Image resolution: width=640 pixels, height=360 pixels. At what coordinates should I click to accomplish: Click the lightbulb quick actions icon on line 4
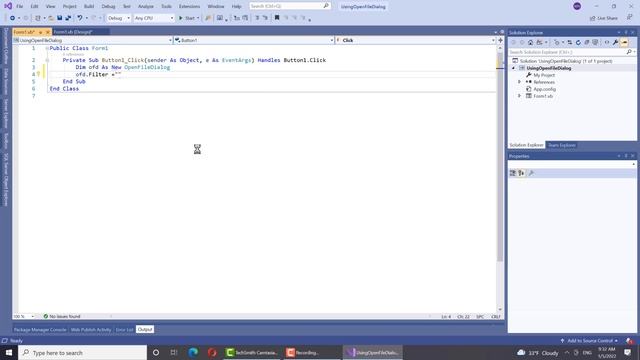tap(38, 74)
